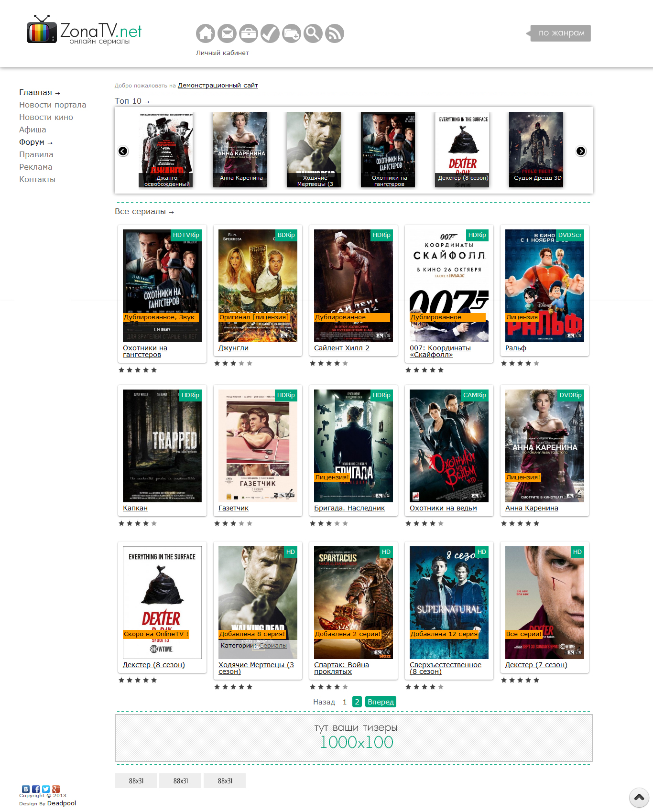The width and height of the screenshot is (653, 812).
Task: Open the Google+ icon in footer
Action: click(x=56, y=789)
